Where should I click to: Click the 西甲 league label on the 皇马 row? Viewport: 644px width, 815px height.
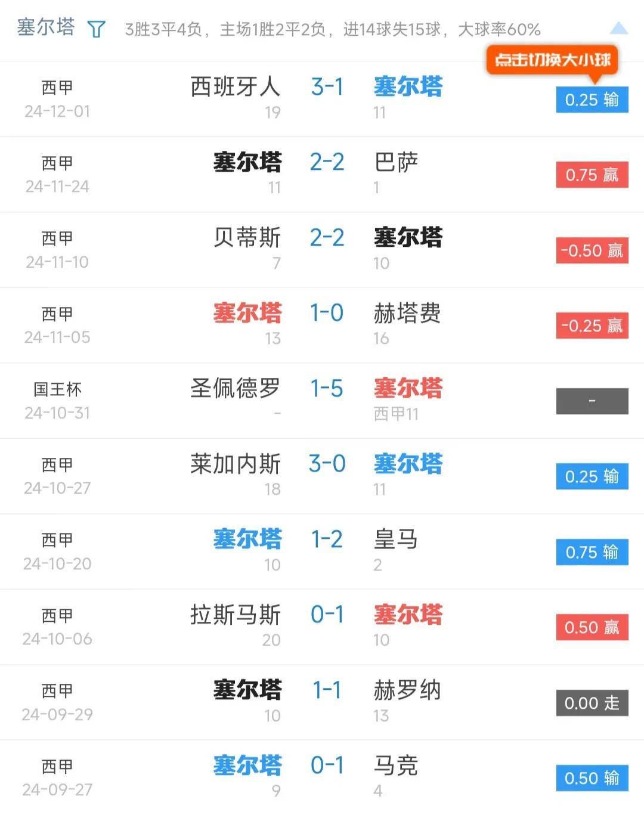[57, 539]
